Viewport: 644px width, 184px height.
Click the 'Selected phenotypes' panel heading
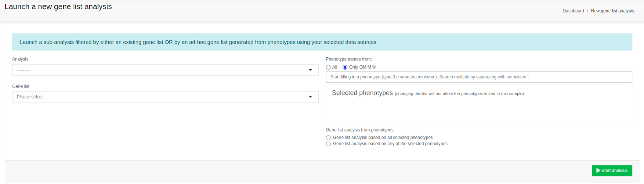[362, 93]
